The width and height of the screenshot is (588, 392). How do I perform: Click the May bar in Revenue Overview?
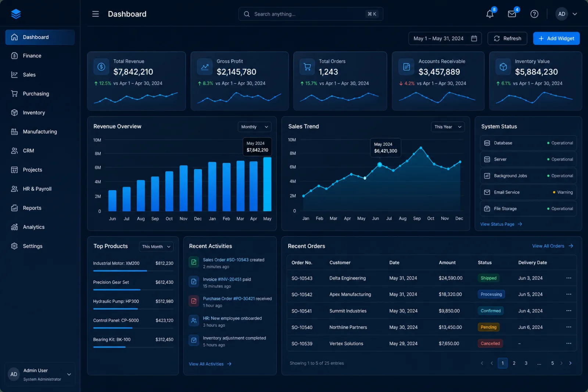(268, 184)
